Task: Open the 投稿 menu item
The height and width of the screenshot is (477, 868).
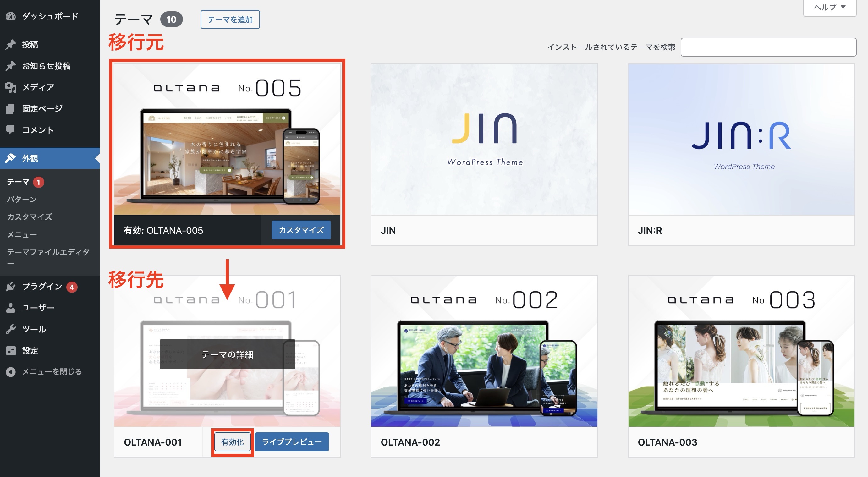Action: 50,45
